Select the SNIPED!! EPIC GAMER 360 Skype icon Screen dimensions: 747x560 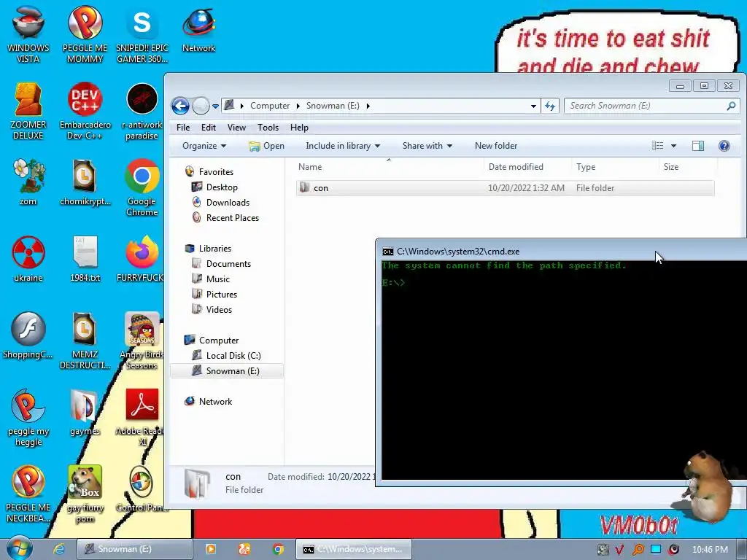[x=142, y=34]
